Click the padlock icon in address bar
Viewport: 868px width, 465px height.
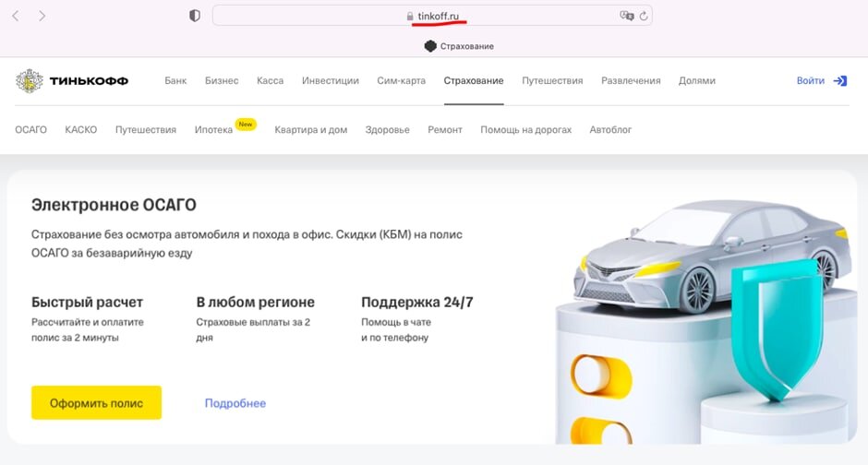point(410,17)
